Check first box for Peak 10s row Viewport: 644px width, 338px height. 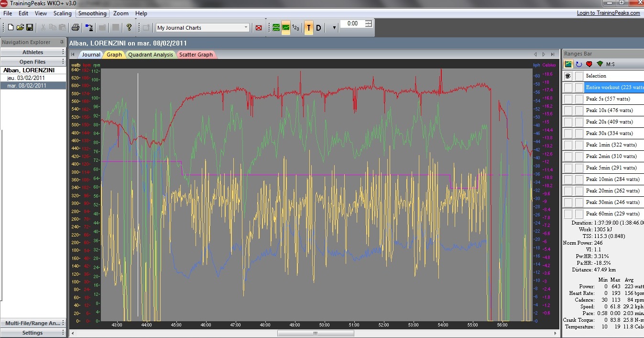tap(568, 110)
